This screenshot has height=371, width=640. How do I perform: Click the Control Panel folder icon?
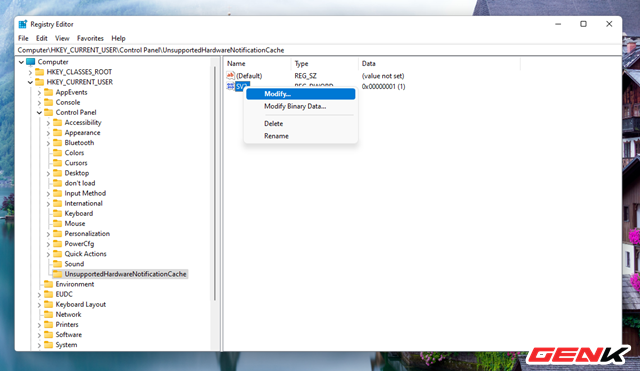coord(49,113)
